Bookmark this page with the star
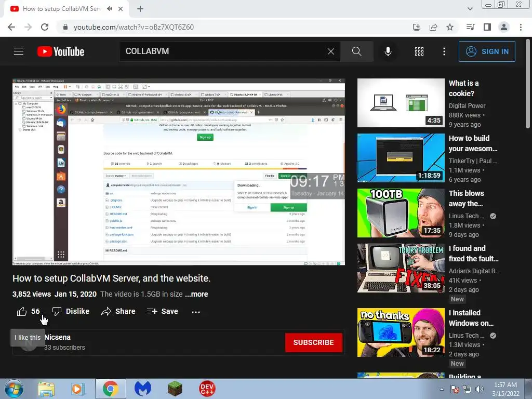The height and width of the screenshot is (399, 532). tap(450, 27)
